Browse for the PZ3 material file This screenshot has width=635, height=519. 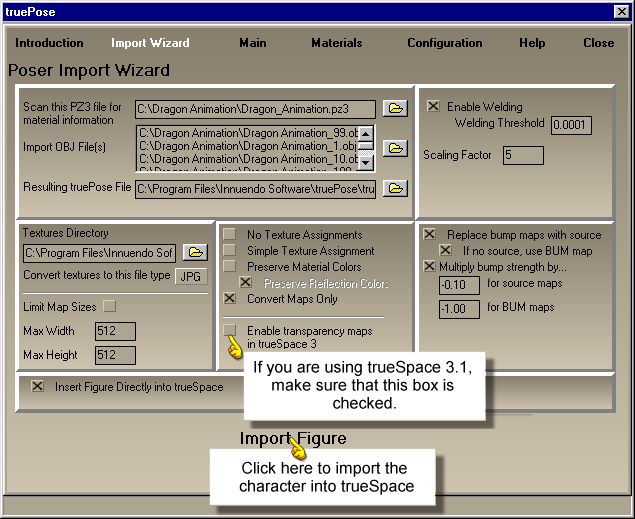(395, 108)
